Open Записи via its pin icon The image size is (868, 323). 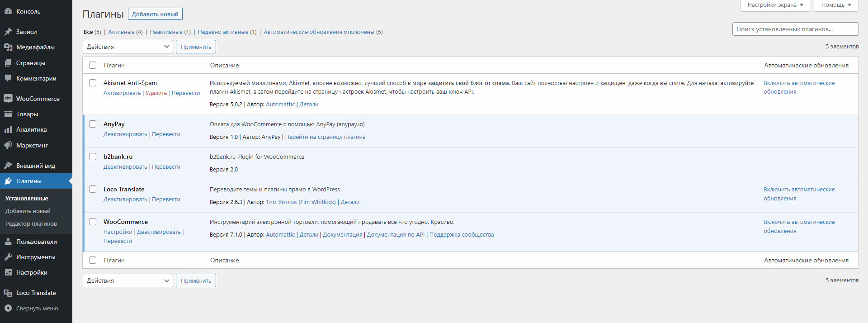[8, 32]
